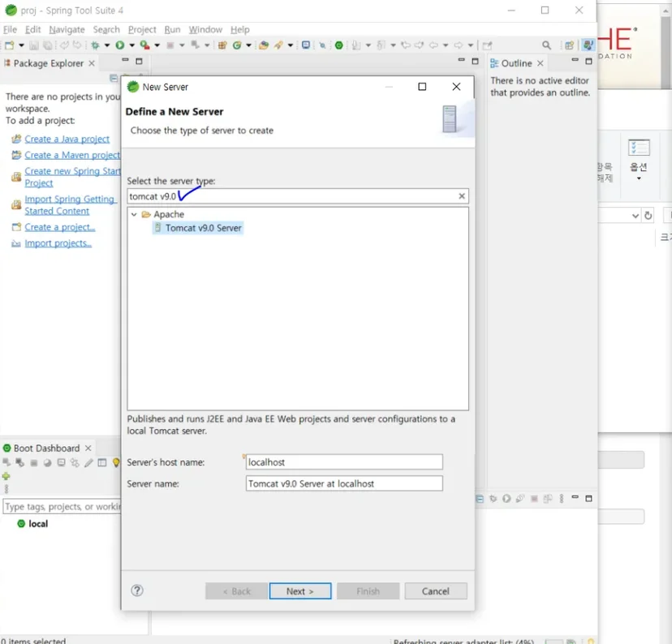Click the server type filter field
Image resolution: width=672 pixels, height=644 pixels.
[x=297, y=196]
